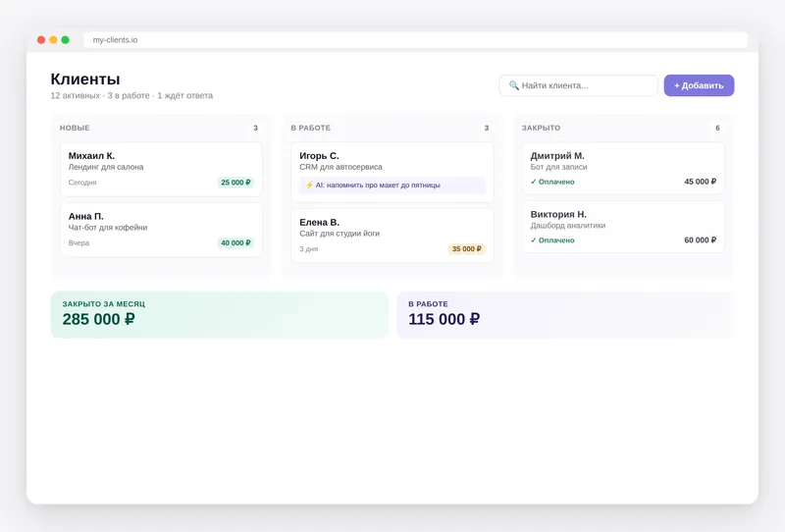Screen dimensions: 785x532
Task: Click 'Вчера' date on Анна П. card
Action: pyautogui.click(x=78, y=243)
